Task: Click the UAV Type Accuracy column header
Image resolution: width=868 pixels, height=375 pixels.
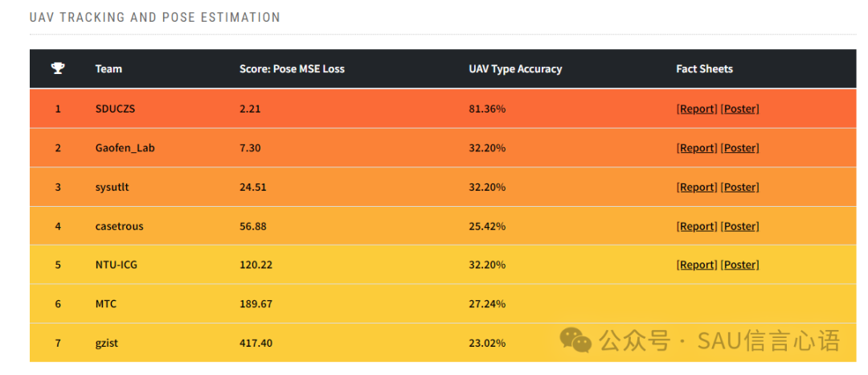Action: pos(515,69)
